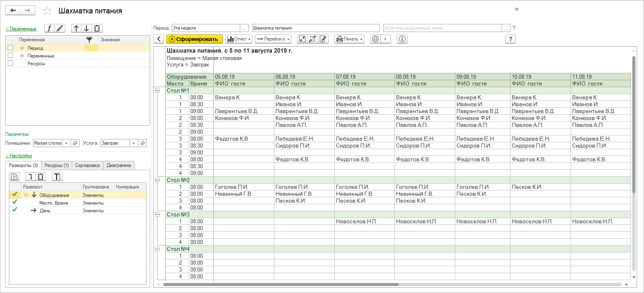Open the Перейти к dropdown menu
Viewport: 644px width, 293px height.
[274, 39]
